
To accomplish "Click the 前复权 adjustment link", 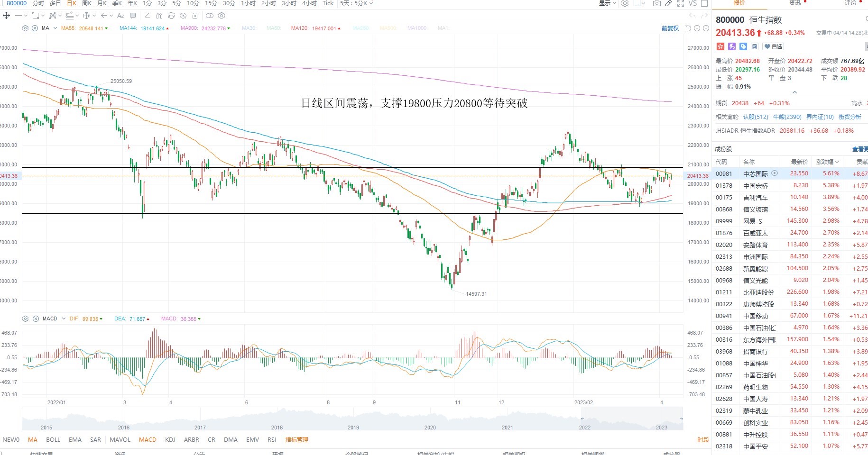I will point(670,28).
